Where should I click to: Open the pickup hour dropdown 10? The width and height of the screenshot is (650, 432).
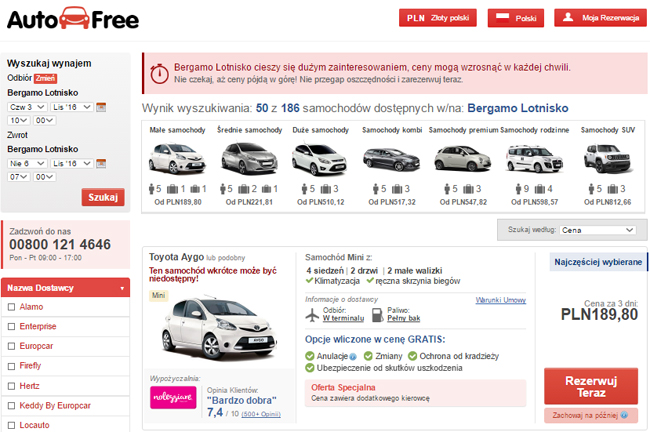point(19,120)
